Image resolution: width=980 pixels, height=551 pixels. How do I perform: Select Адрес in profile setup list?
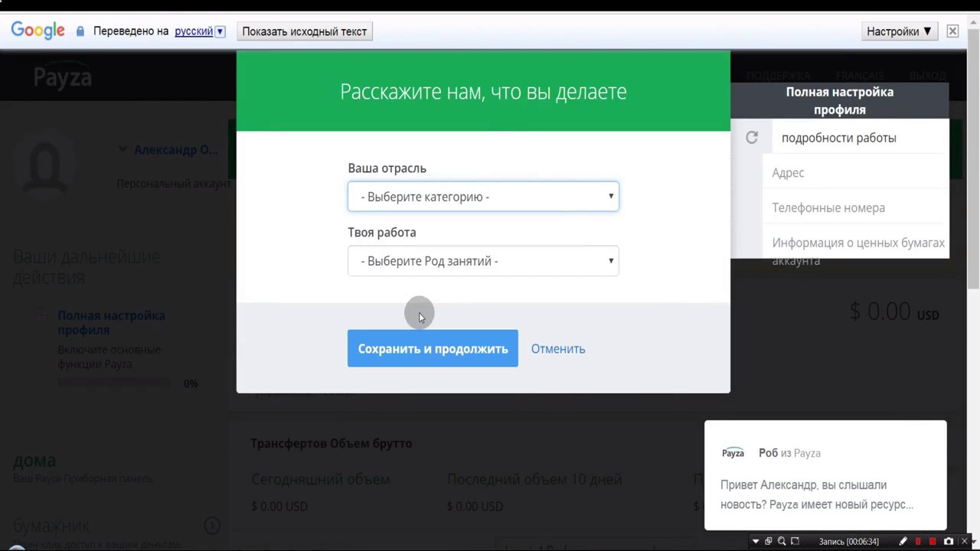pyautogui.click(x=788, y=173)
